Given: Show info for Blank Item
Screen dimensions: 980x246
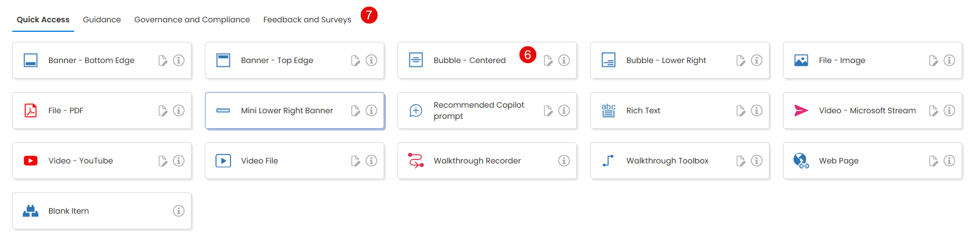Looking at the screenshot, I should (x=179, y=211).
